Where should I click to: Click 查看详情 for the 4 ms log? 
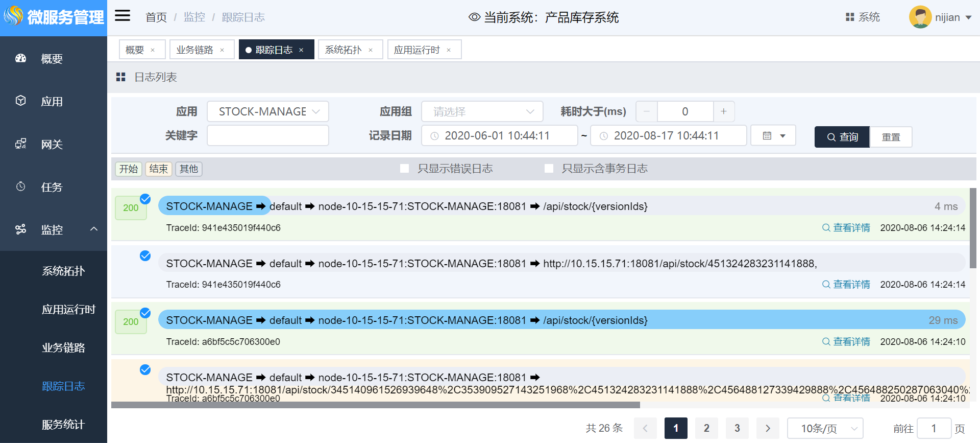[x=846, y=228]
